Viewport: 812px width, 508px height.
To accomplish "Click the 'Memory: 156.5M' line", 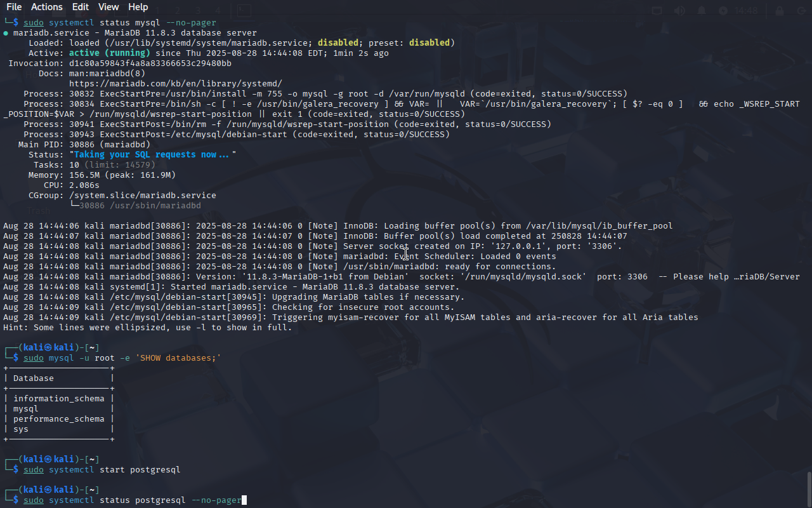I will (x=102, y=175).
